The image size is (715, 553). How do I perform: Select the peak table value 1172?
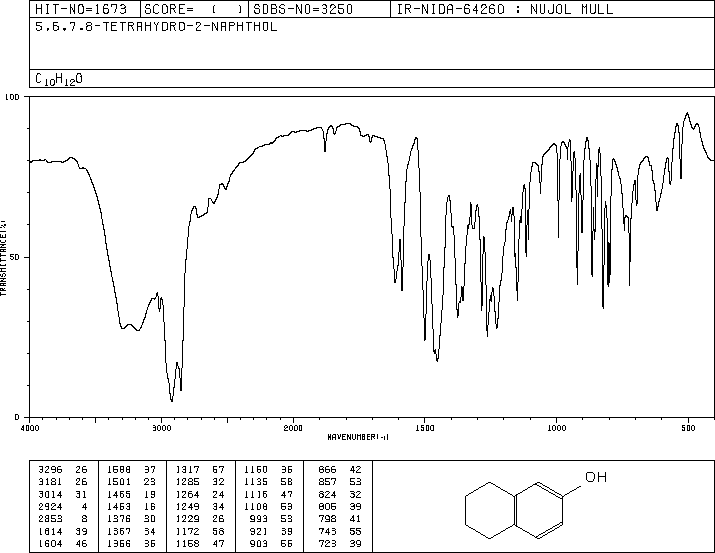click(187, 531)
